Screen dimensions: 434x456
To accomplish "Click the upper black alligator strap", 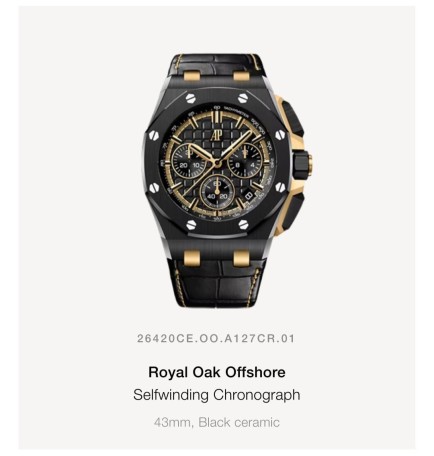I will tap(216, 68).
